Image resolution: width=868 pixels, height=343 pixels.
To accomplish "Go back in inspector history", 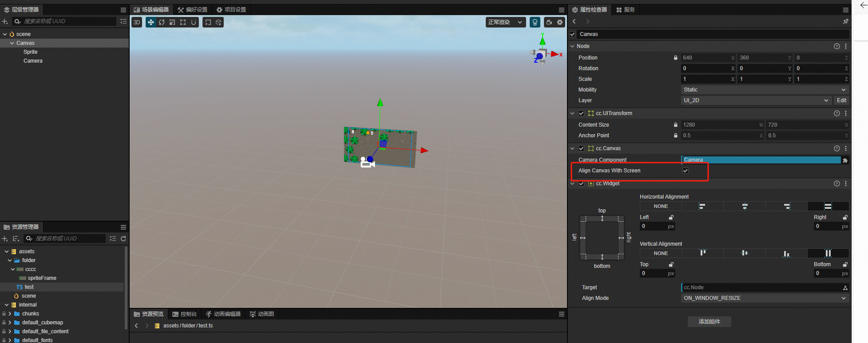I will [x=574, y=21].
